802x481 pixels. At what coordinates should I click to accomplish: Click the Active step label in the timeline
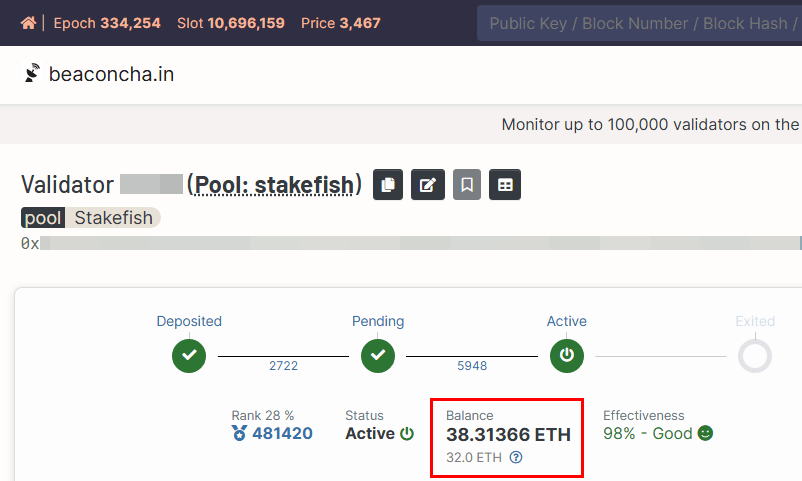point(567,321)
